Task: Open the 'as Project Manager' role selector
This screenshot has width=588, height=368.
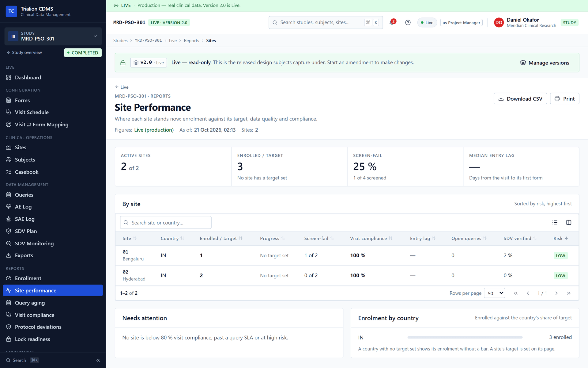Action: [x=461, y=23]
